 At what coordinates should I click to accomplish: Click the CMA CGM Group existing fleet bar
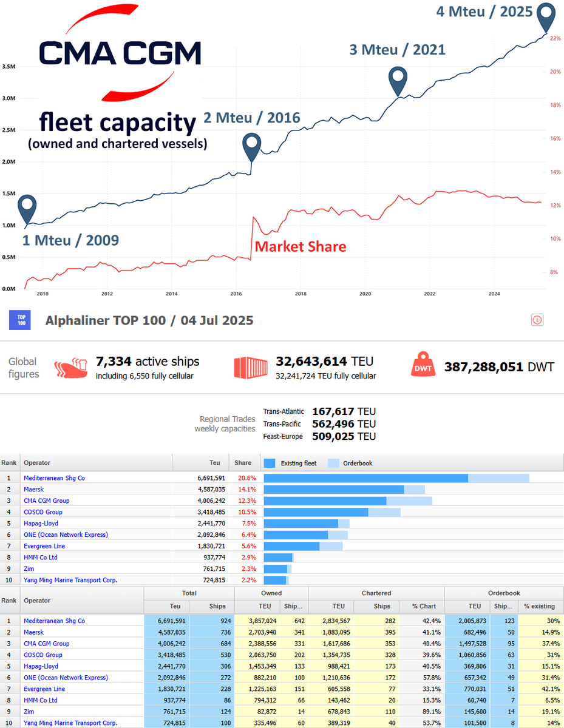click(325, 500)
